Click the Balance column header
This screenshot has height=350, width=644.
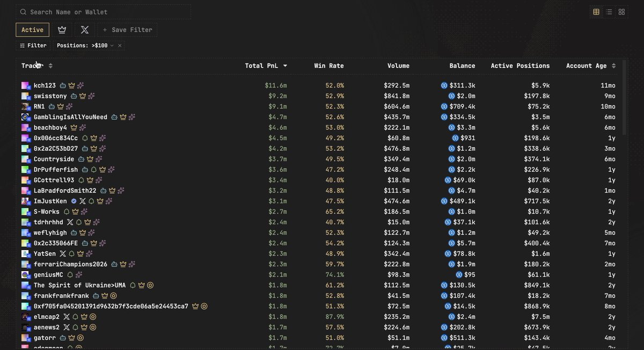click(x=462, y=65)
